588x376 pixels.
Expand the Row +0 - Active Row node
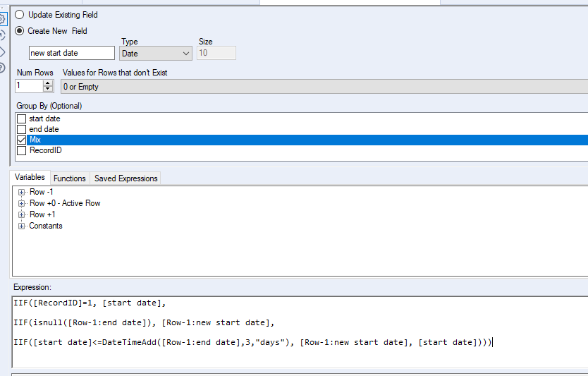pos(21,203)
